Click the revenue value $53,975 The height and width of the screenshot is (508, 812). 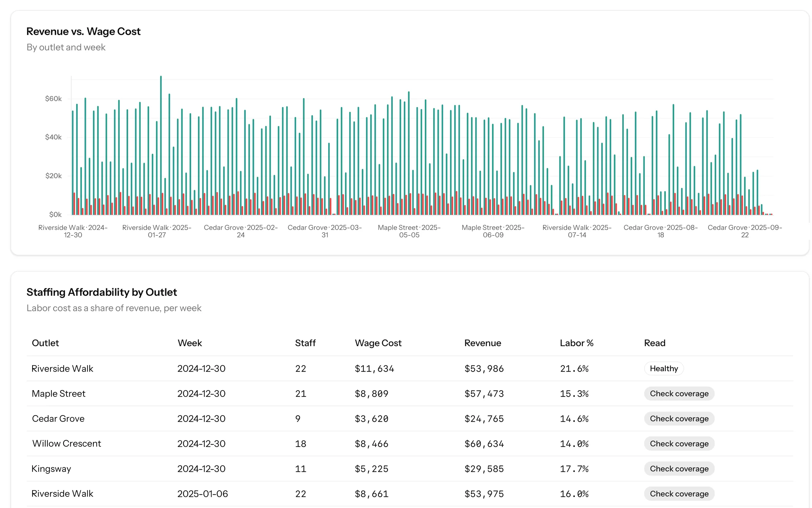coord(484,494)
